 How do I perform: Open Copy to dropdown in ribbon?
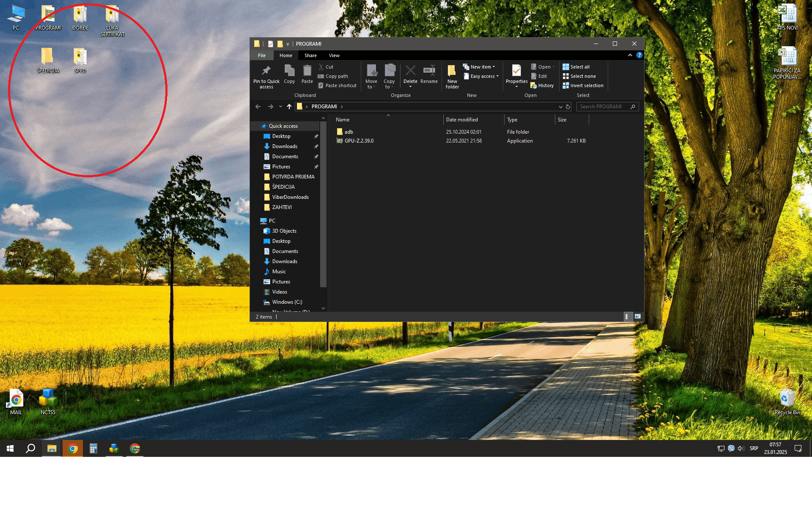389,76
